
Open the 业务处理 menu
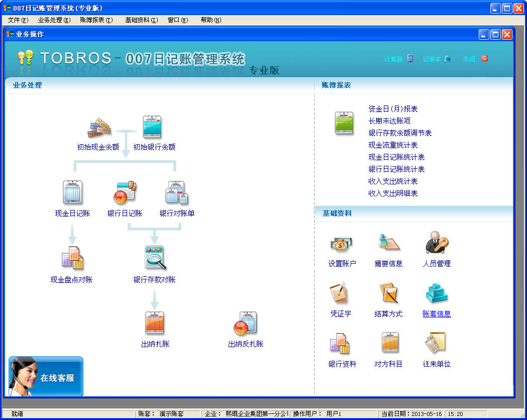pos(54,20)
